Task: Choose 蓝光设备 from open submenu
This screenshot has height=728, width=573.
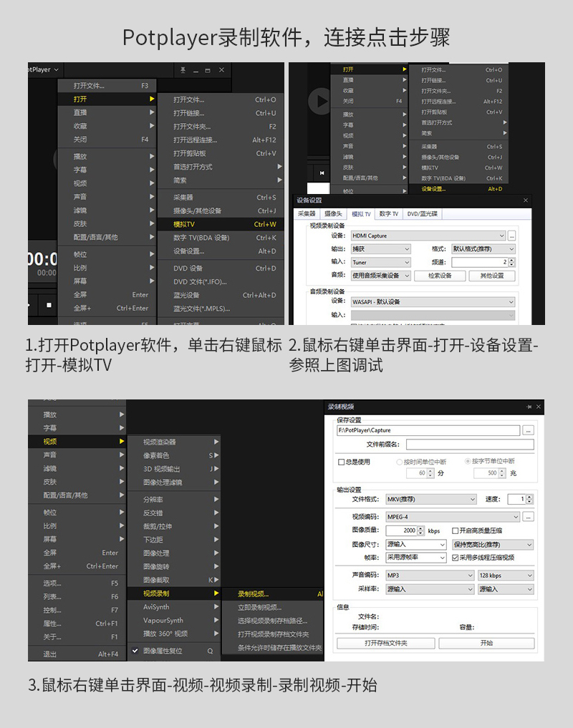Action: (221, 296)
